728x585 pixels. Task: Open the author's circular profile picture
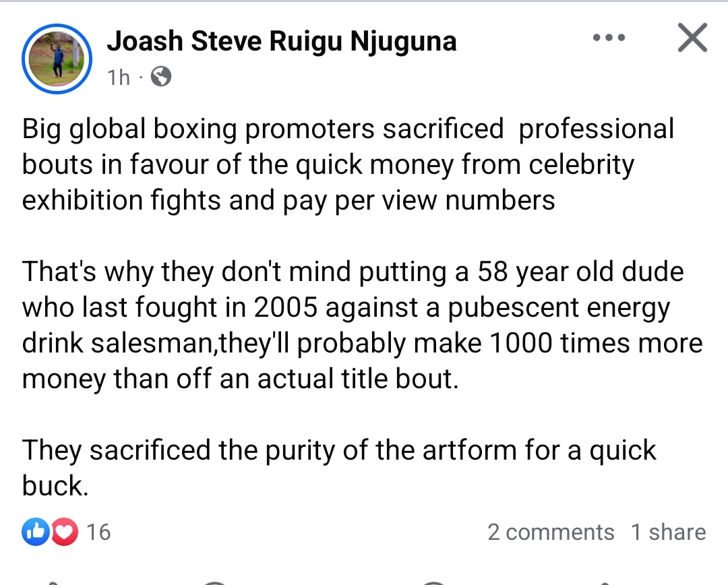[x=57, y=58]
